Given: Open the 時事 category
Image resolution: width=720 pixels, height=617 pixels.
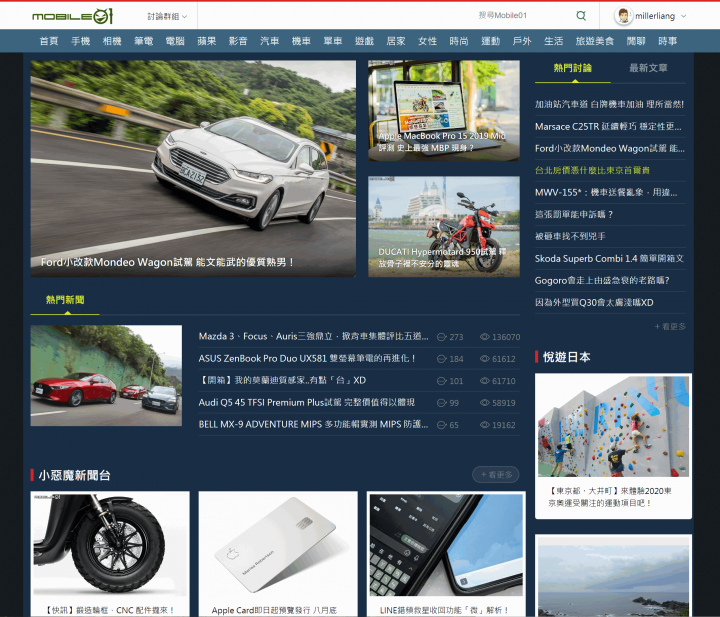Looking at the screenshot, I should pyautogui.click(x=667, y=41).
